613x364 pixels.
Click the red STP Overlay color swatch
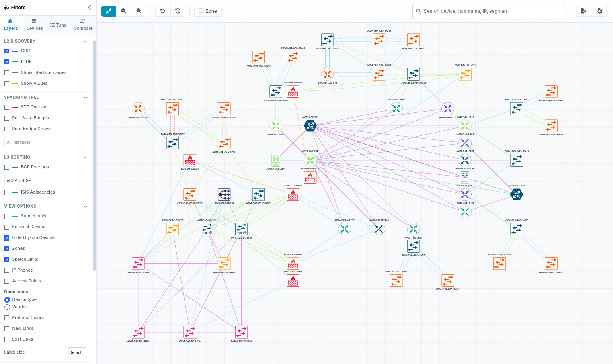[x=15, y=107]
